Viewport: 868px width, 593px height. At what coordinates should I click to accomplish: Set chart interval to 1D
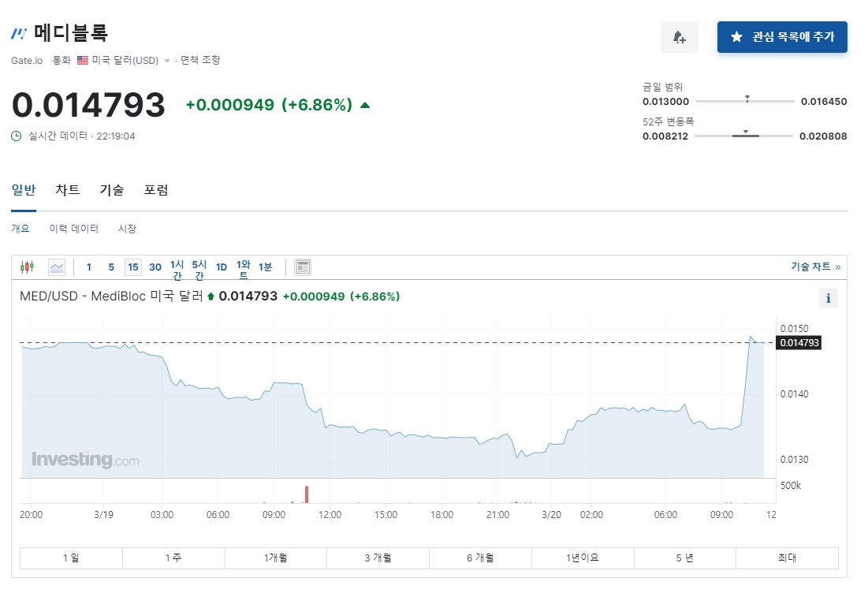[x=222, y=267]
